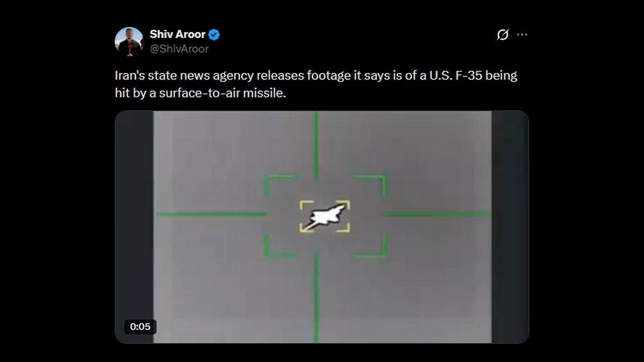The image size is (644, 362).
Task: Open the Grok slashed-circle icon
Action: tap(502, 35)
